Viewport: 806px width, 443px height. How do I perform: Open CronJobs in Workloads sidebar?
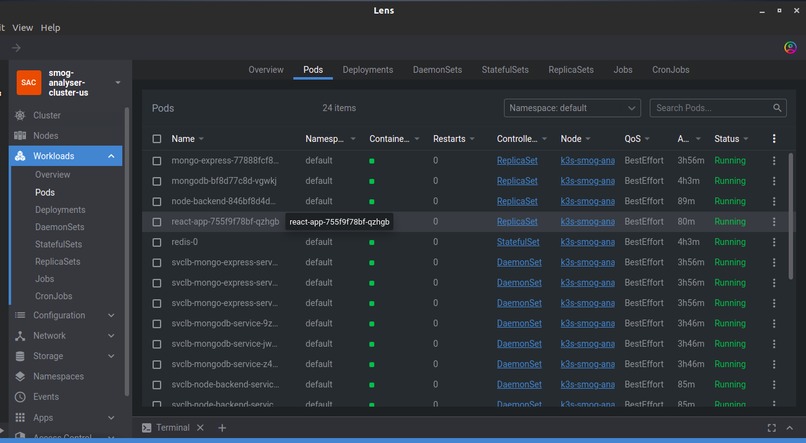coord(53,296)
